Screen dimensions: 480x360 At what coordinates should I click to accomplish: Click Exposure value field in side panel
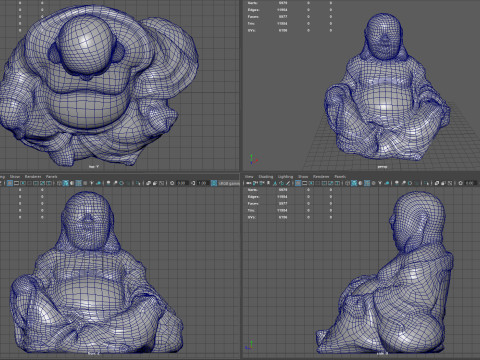(471, 183)
